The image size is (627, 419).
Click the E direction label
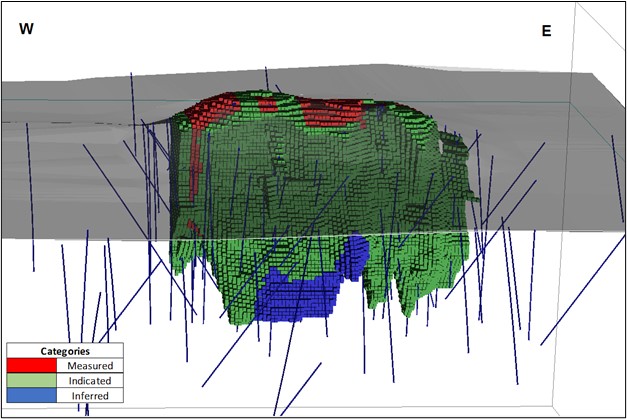pos(546,31)
